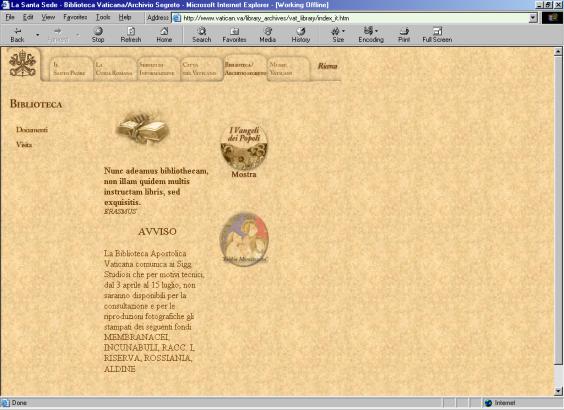This screenshot has width=564, height=410.
Task: Open the View menu
Action: click(48, 17)
